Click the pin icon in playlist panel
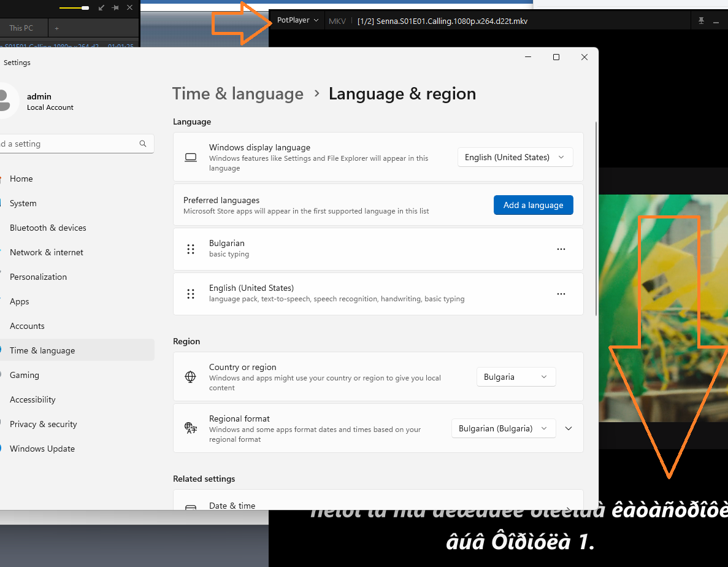Image resolution: width=728 pixels, height=567 pixels. pos(115,8)
